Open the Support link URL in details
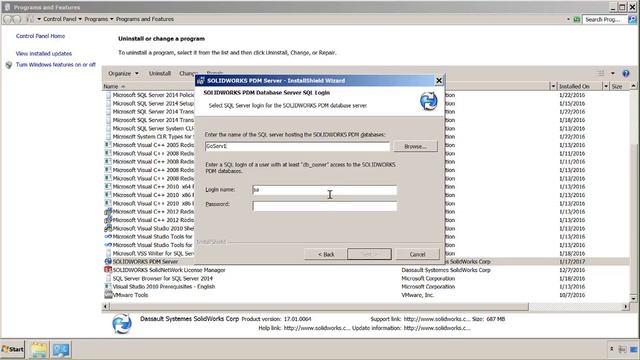 tap(437, 319)
